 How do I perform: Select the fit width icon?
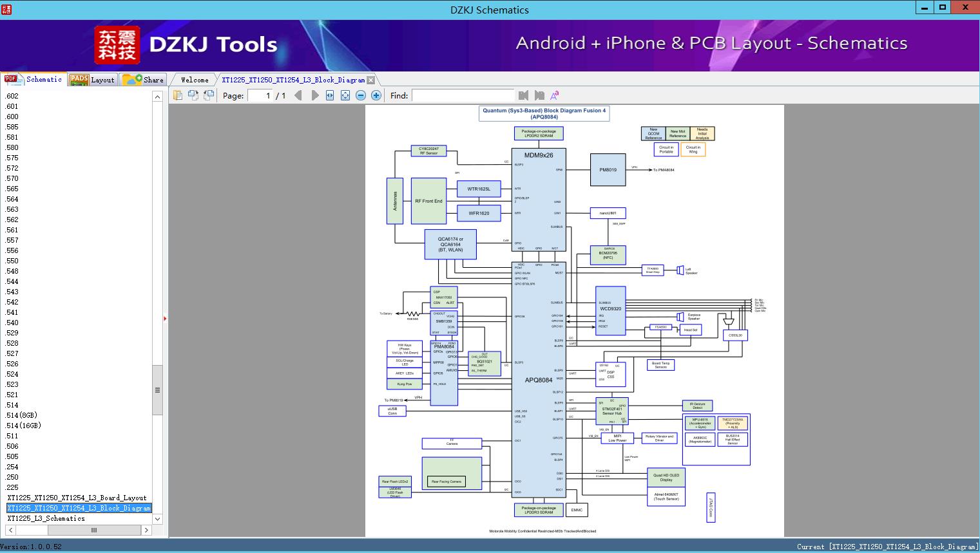click(330, 95)
